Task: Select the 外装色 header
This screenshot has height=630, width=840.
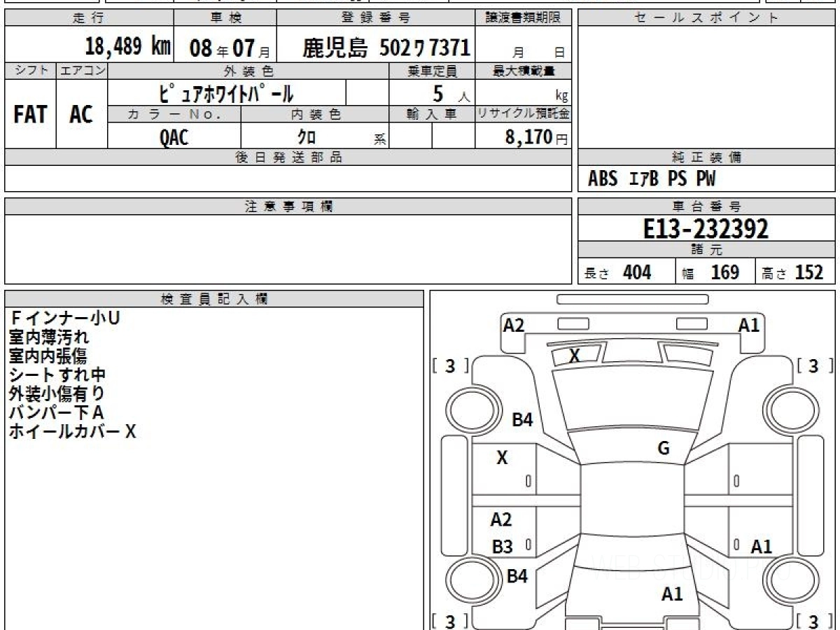Action: coord(248,71)
